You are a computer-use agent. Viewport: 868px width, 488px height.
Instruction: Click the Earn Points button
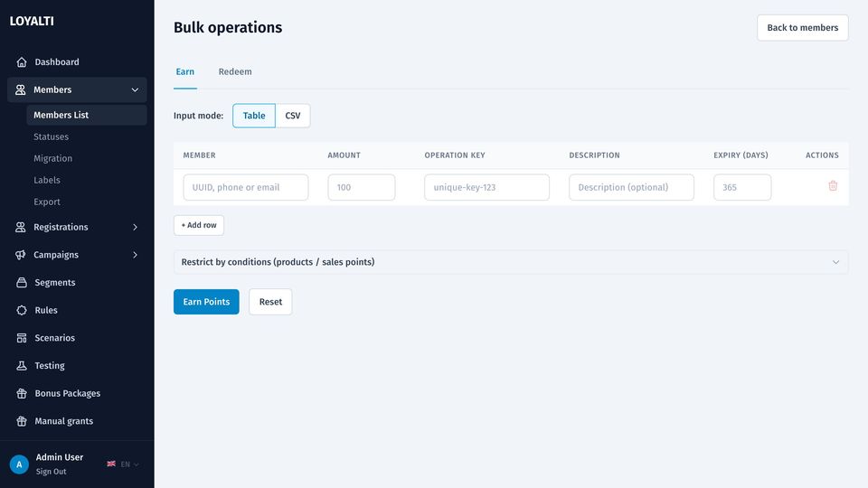point(206,302)
